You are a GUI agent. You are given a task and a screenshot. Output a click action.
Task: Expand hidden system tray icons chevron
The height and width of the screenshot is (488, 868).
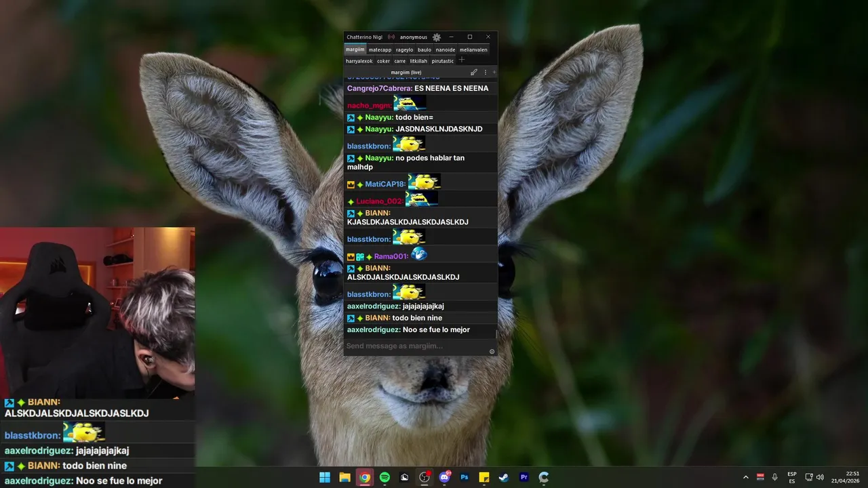click(746, 477)
